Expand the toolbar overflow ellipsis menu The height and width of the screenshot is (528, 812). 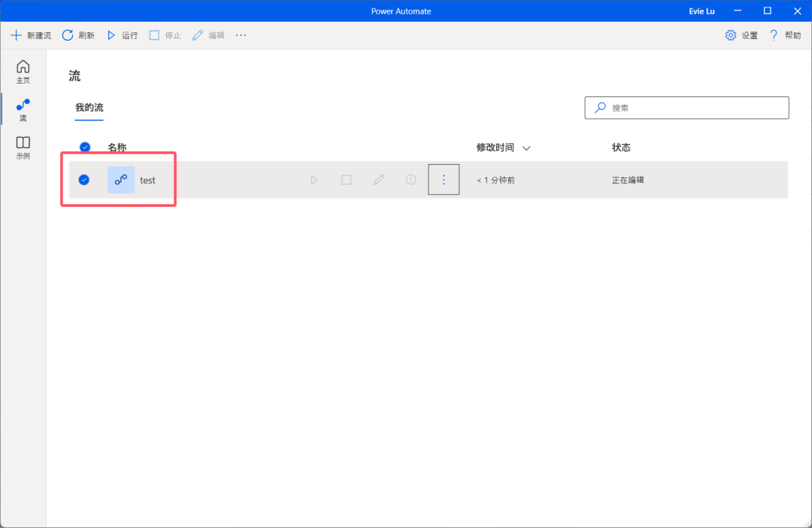click(241, 35)
